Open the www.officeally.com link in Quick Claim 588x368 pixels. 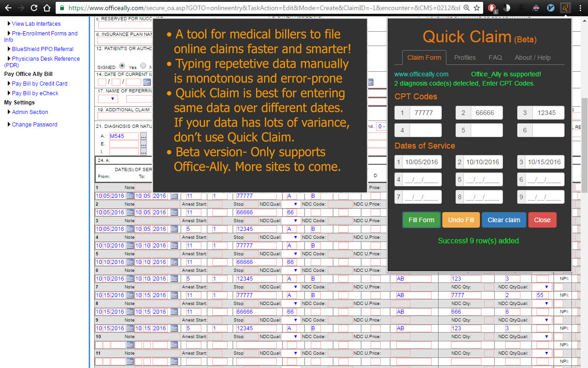[x=421, y=74]
